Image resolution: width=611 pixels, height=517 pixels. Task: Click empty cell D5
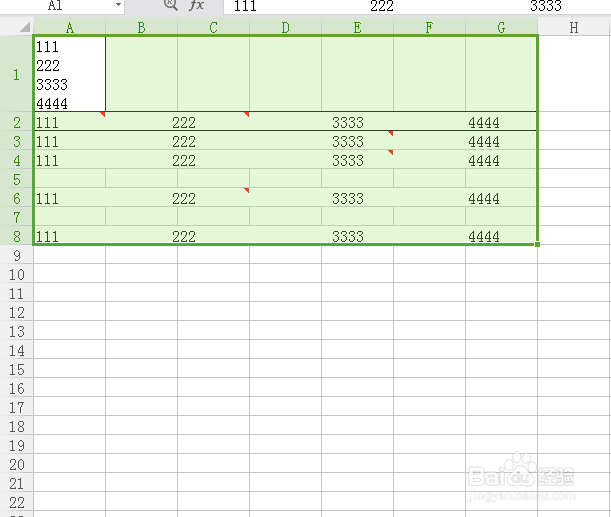(x=286, y=178)
